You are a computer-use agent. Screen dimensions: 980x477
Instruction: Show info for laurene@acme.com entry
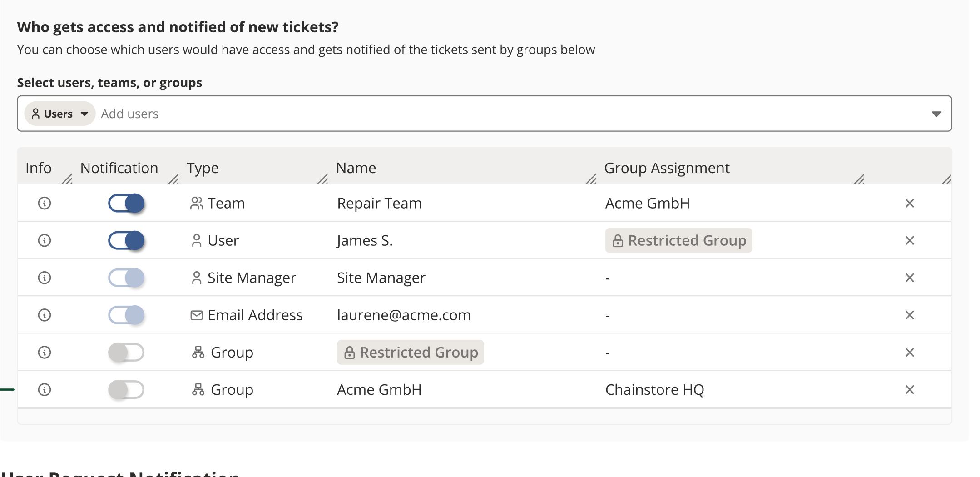pos(45,315)
